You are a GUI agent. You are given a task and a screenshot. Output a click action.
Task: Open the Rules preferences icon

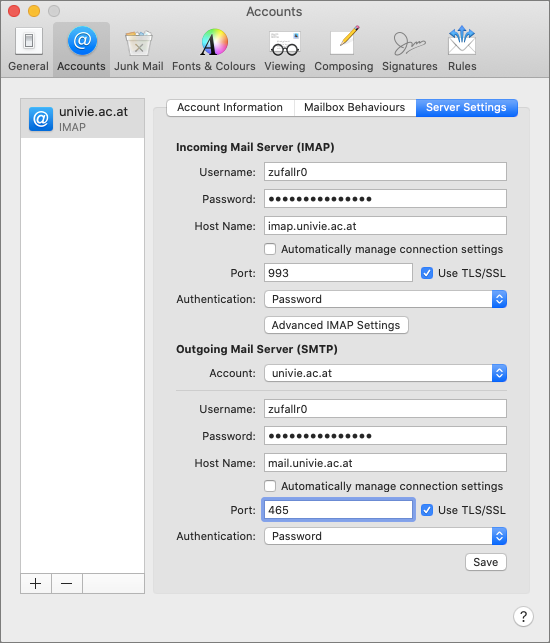pos(462,49)
